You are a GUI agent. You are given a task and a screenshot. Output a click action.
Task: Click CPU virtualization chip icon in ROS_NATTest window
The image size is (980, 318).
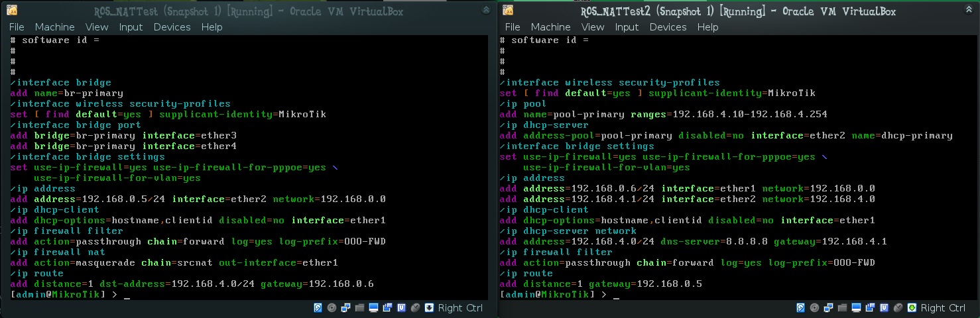(401, 307)
